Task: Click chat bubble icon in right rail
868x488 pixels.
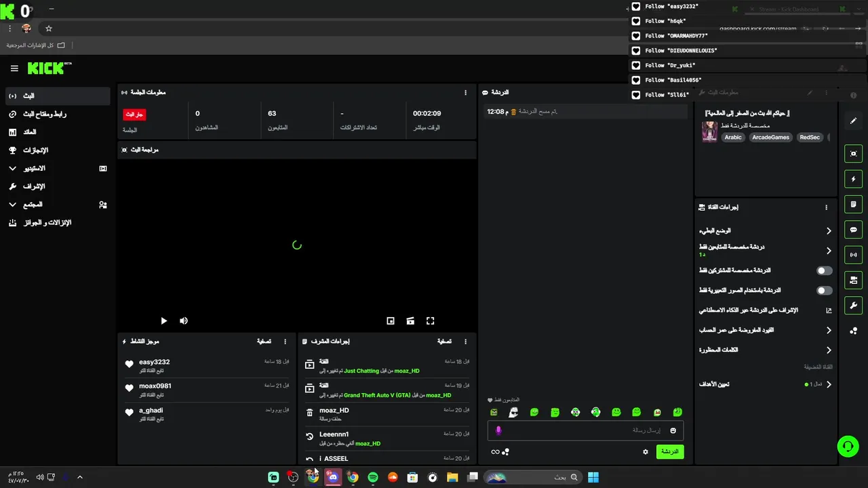Action: (x=853, y=230)
